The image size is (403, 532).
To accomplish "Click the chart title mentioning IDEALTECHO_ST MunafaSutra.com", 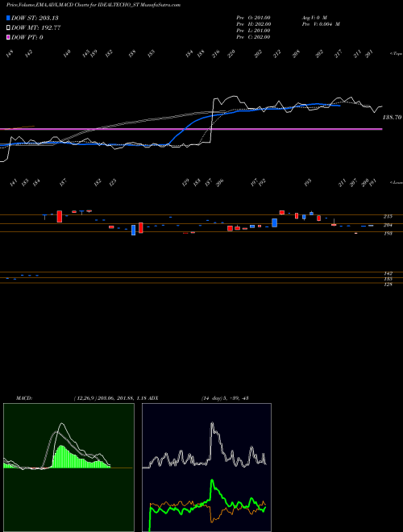I will pos(93,5).
